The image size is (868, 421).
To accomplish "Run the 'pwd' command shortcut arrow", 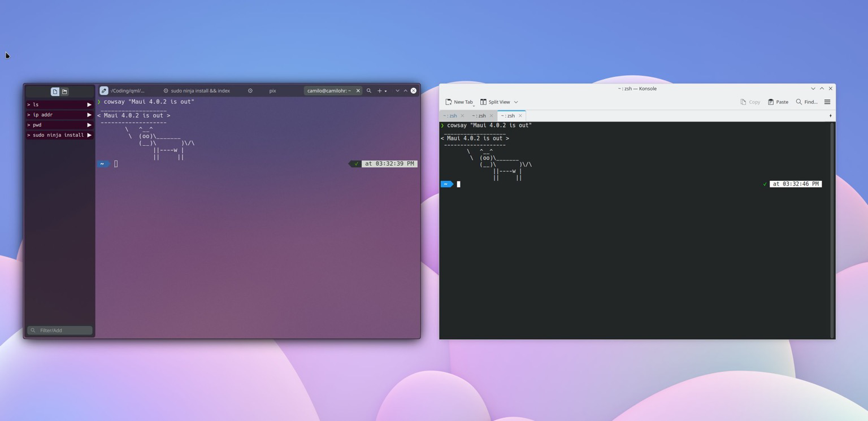I will pos(89,125).
